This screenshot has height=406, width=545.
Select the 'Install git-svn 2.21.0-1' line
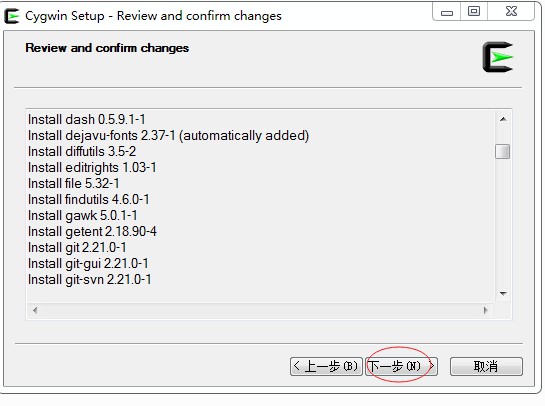tap(89, 279)
